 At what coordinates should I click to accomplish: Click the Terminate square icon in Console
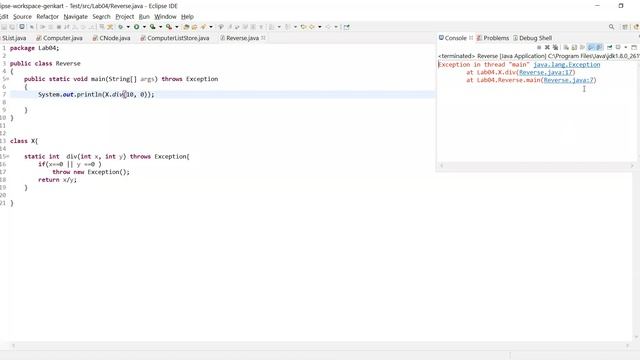point(539,47)
